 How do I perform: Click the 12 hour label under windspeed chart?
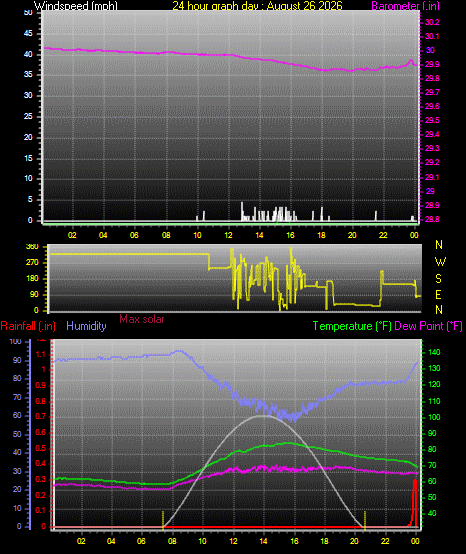pos(228,235)
